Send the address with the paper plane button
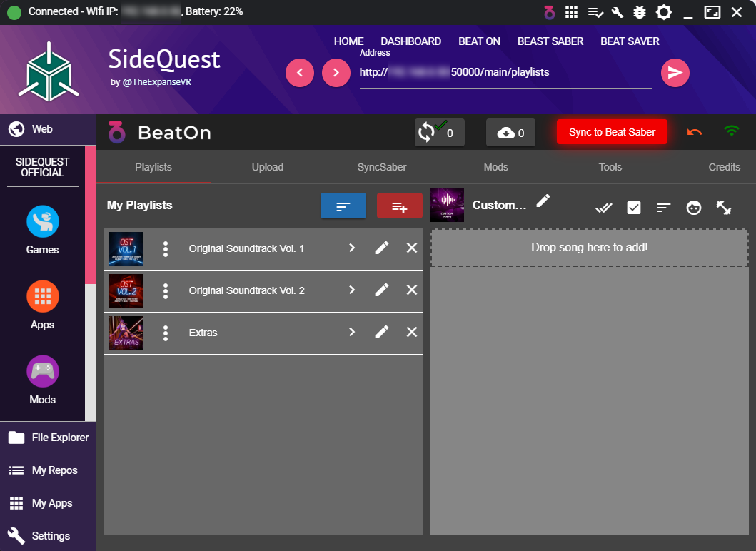 (675, 73)
